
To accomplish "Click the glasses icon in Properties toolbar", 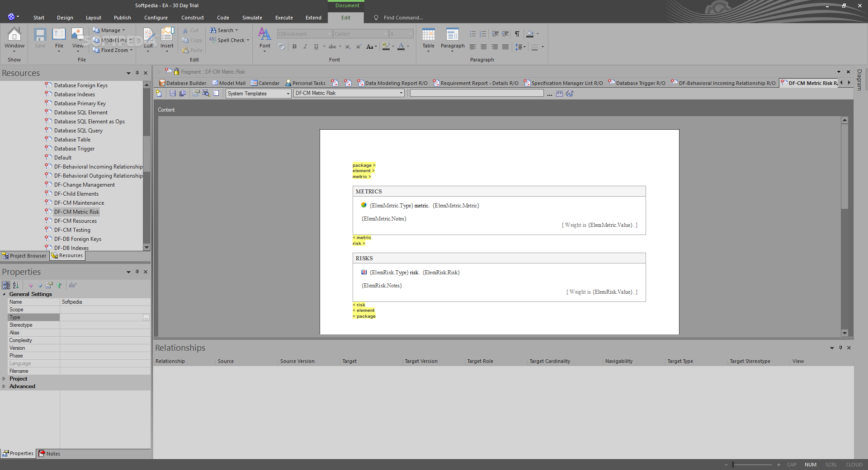I will click(x=73, y=285).
